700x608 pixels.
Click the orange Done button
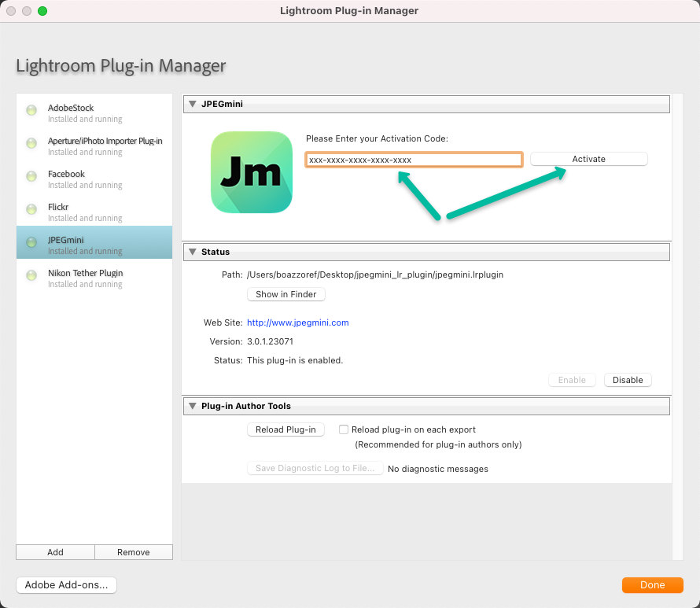click(x=653, y=584)
